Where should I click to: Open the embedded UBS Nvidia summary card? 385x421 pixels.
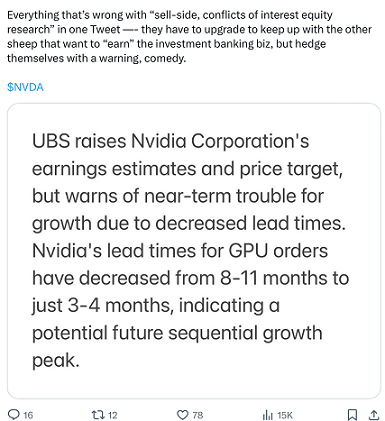(x=194, y=251)
